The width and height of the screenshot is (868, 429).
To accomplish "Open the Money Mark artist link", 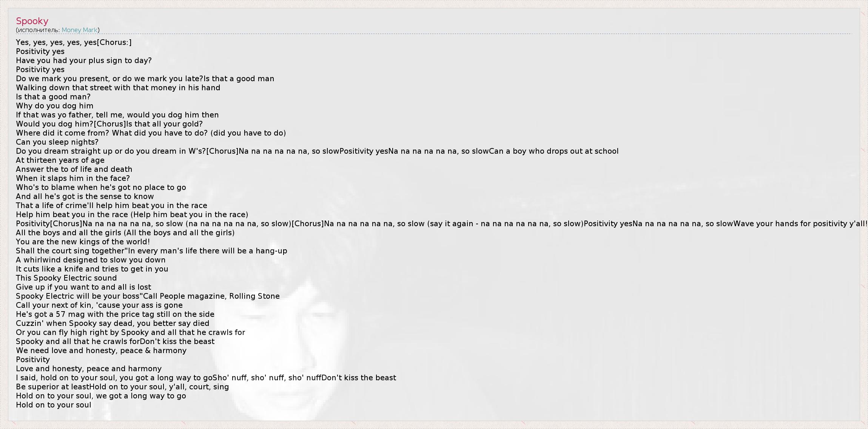I will coord(79,30).
